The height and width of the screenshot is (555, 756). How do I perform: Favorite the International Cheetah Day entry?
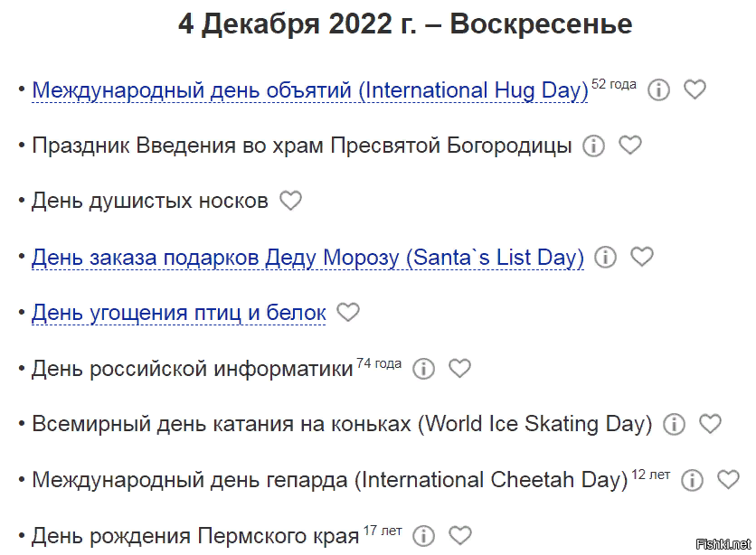click(x=729, y=480)
